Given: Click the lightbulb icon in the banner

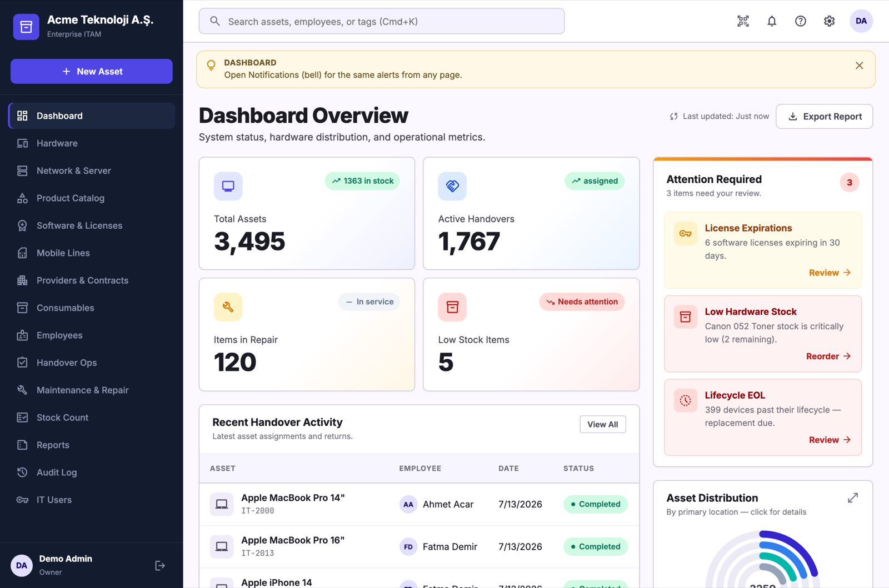Looking at the screenshot, I should click(211, 66).
